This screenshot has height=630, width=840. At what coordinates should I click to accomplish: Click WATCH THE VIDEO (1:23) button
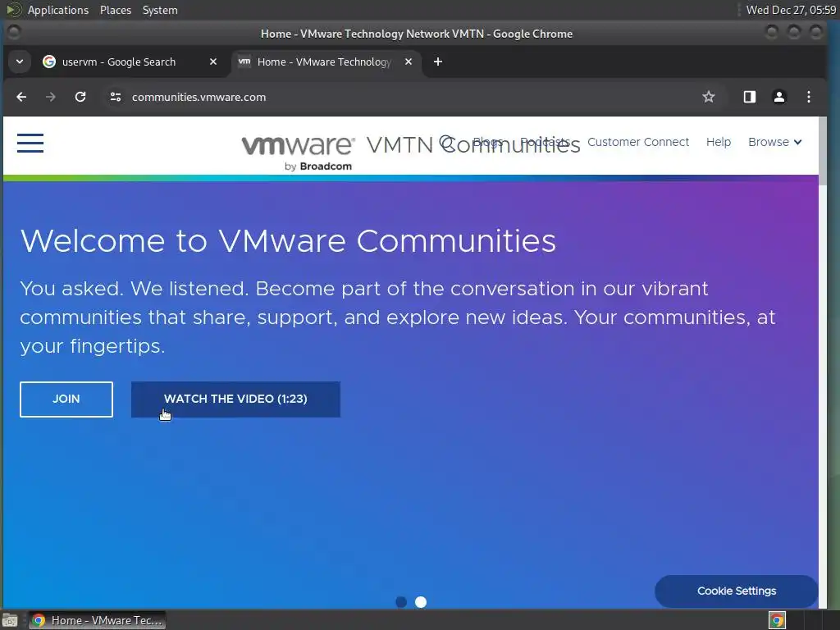click(235, 399)
